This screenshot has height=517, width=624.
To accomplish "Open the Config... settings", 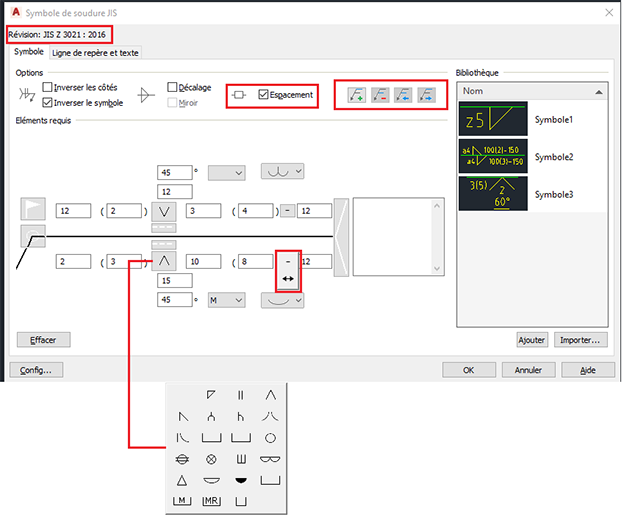I will [x=36, y=370].
